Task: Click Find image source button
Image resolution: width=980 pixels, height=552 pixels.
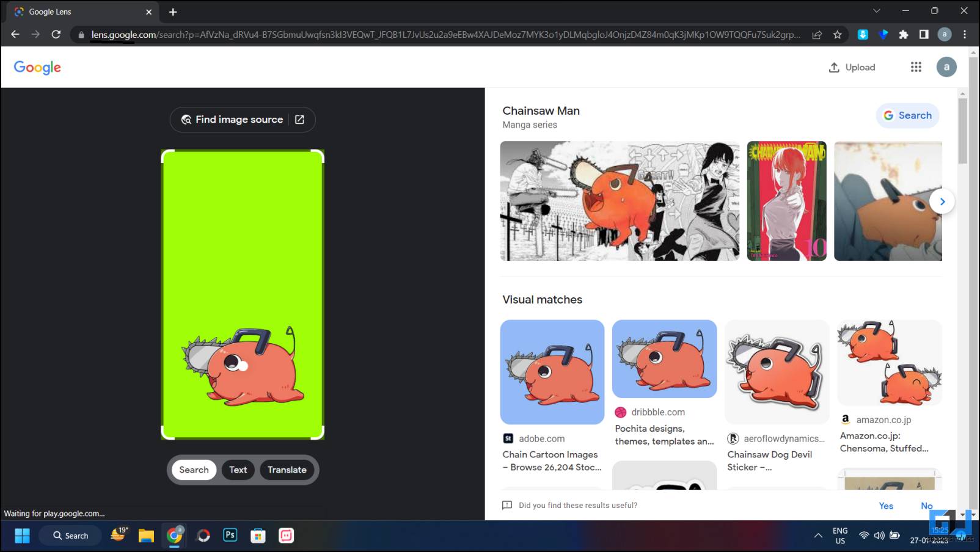Action: [x=243, y=120]
